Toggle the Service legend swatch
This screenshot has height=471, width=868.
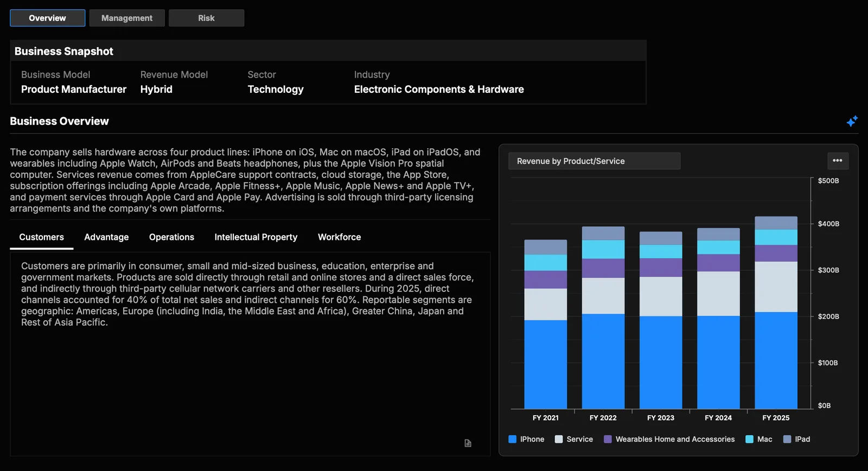click(x=559, y=439)
